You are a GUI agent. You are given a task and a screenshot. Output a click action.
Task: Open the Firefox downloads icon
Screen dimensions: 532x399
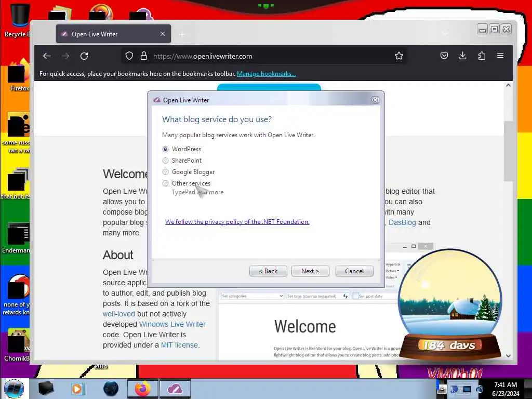click(463, 56)
